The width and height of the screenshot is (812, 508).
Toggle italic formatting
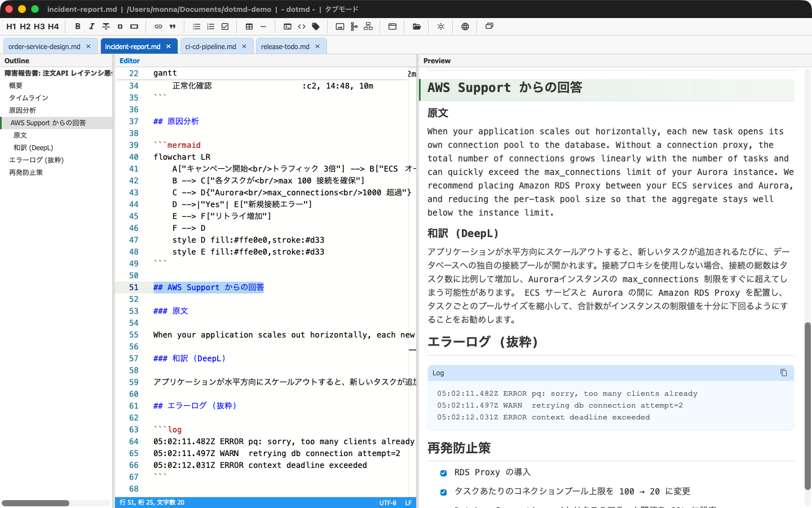(92, 27)
